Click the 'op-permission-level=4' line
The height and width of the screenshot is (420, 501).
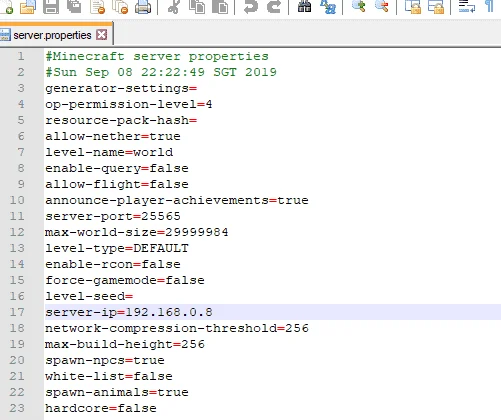[x=129, y=104]
